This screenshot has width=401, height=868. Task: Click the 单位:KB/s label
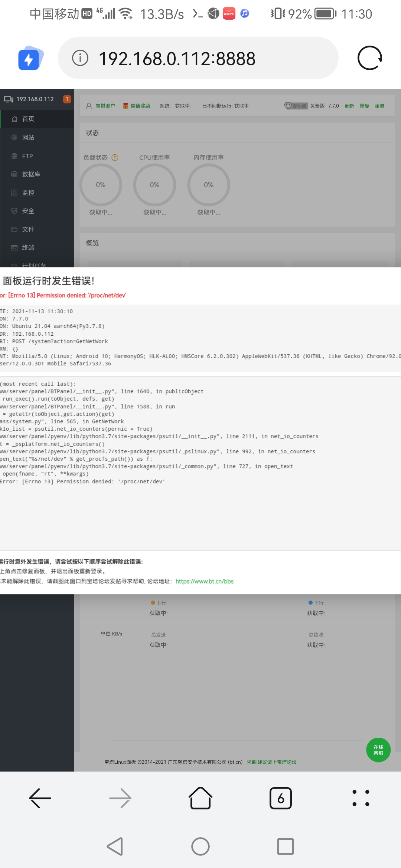(x=111, y=634)
